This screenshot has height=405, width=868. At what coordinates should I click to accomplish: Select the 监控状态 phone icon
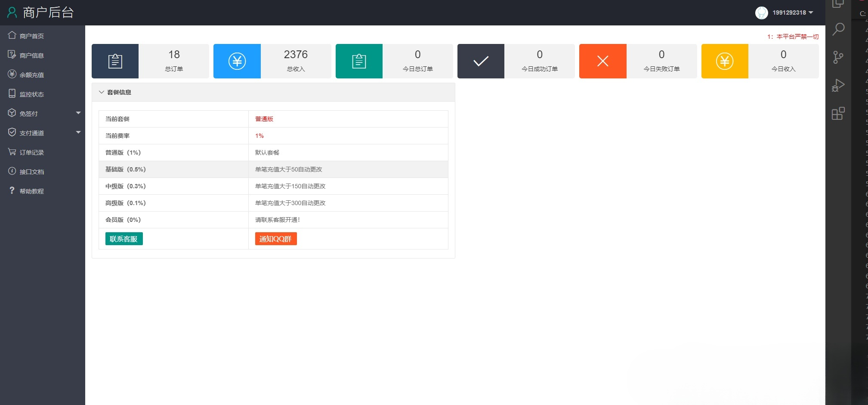(x=12, y=93)
